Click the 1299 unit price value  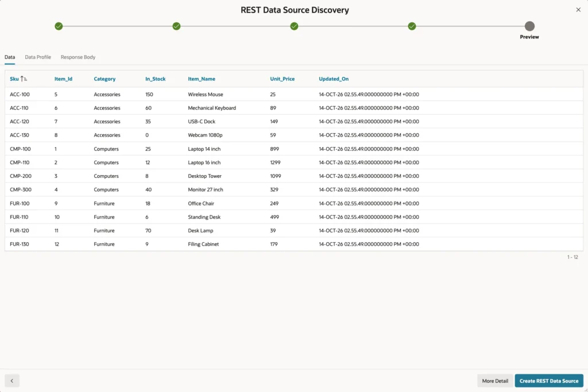point(275,162)
